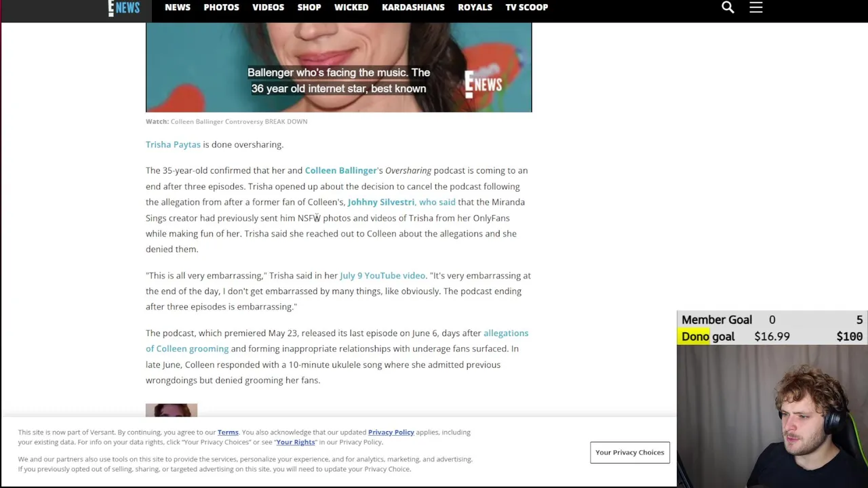
Task: Click the Dono goal label
Action: pyautogui.click(x=708, y=337)
